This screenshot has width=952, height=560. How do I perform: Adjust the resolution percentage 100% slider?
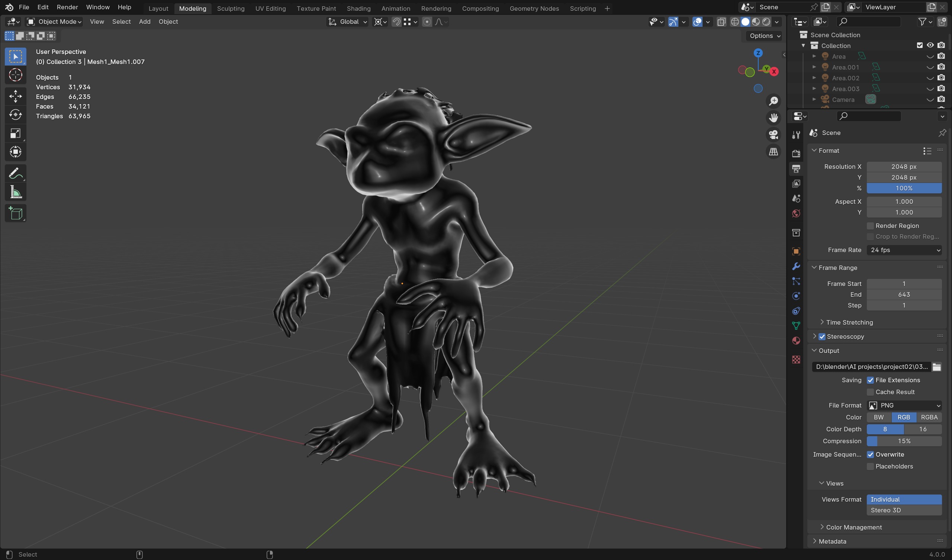click(904, 188)
